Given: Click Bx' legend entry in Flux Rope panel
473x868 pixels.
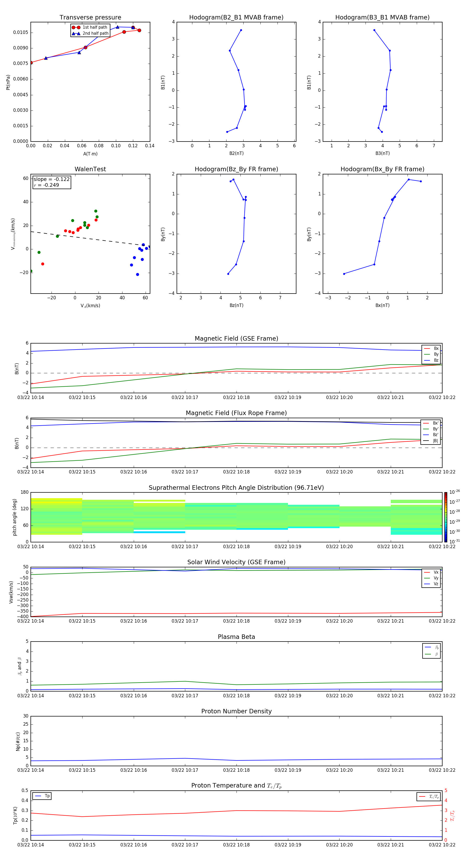Looking at the screenshot, I should pos(431,423).
